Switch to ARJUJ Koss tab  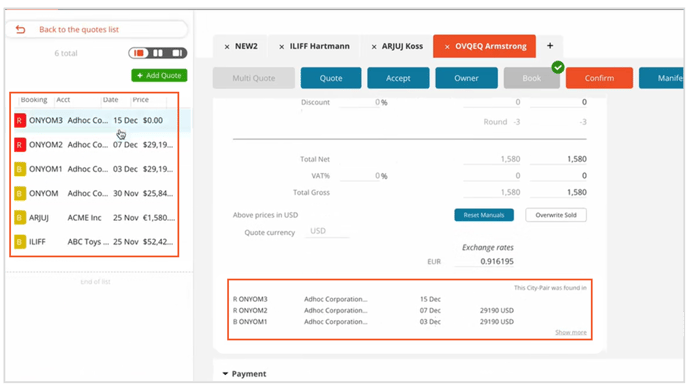pos(402,46)
